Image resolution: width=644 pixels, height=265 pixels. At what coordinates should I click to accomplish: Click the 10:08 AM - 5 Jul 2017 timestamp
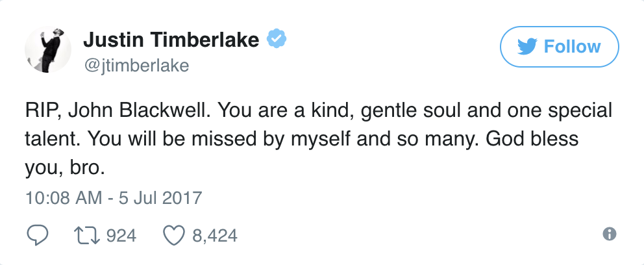(114, 197)
